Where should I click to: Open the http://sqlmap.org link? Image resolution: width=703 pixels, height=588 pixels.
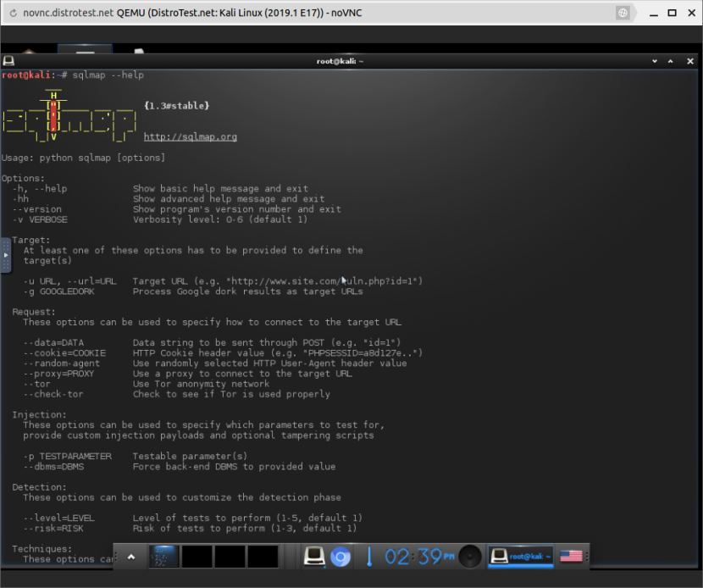click(x=190, y=136)
